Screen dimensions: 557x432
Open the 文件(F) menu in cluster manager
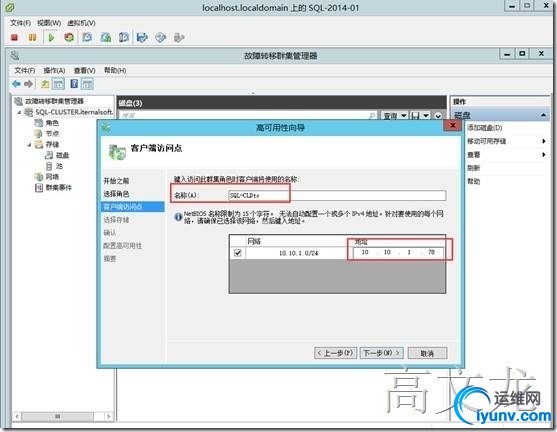(x=25, y=70)
